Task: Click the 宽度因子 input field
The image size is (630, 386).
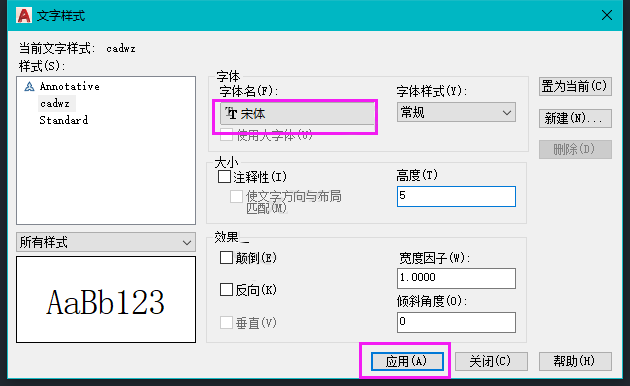Action: pyautogui.click(x=456, y=278)
